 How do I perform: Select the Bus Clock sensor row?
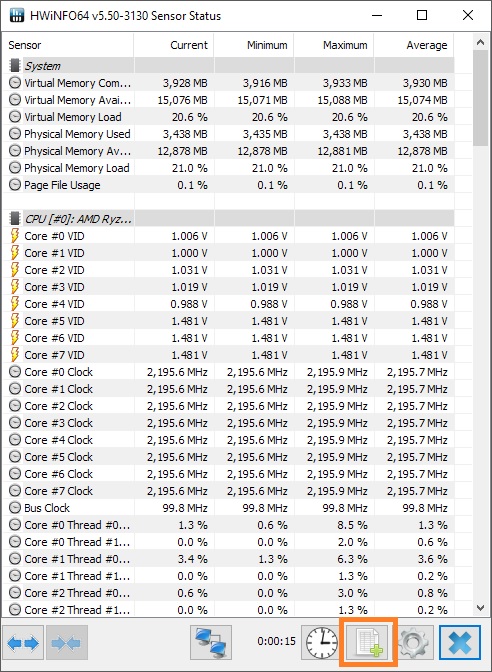pyautogui.click(x=228, y=508)
